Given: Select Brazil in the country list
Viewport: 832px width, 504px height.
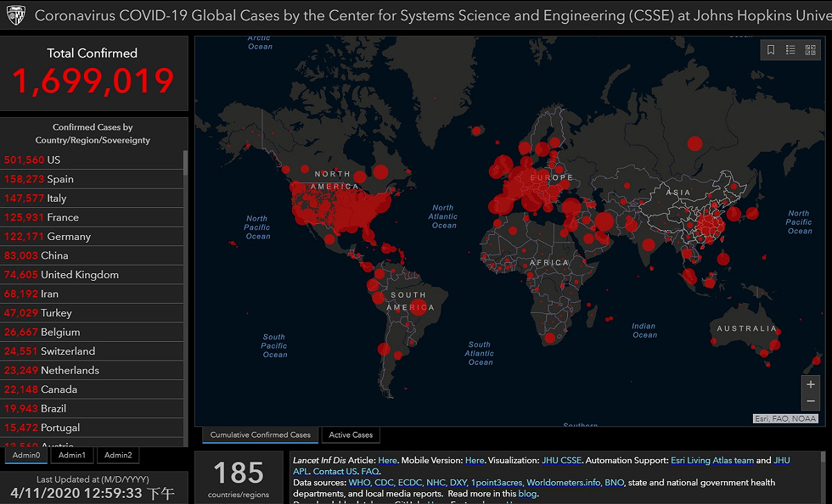Looking at the screenshot, I should pyautogui.click(x=92, y=408).
